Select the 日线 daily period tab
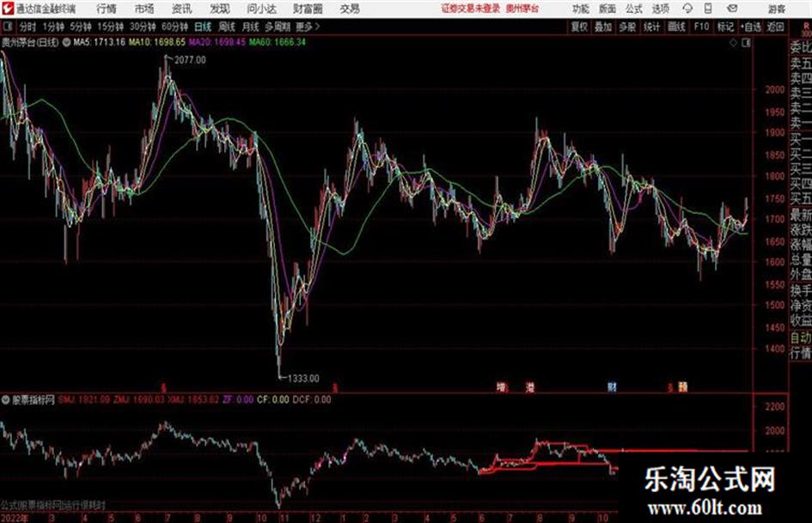The width and height of the screenshot is (812, 523). coord(203,27)
